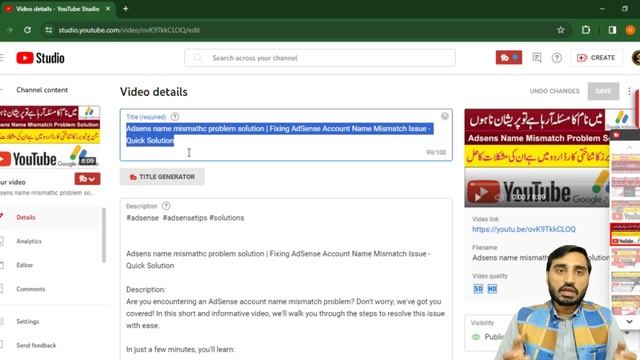This screenshot has height=360, width=640.
Task: Open the TITLE GENERATOR button
Action: (162, 177)
